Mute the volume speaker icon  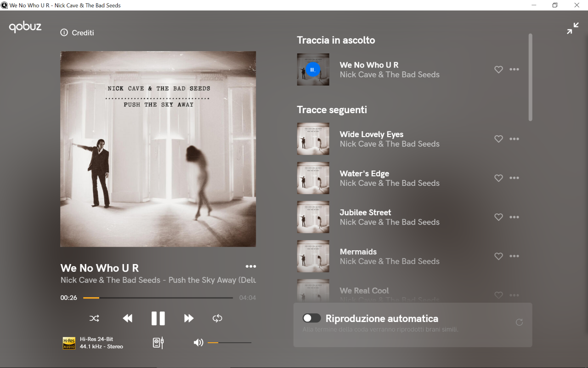(198, 343)
